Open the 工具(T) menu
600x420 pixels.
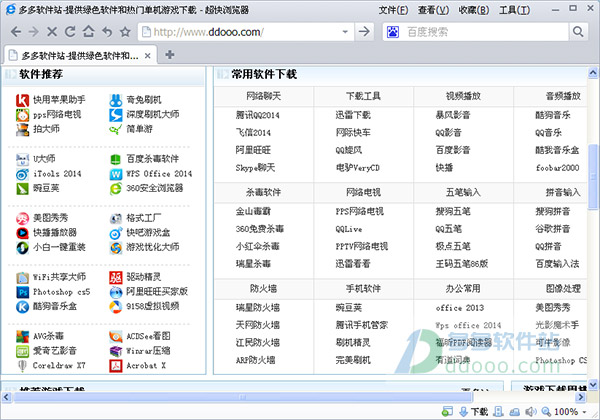coord(513,9)
